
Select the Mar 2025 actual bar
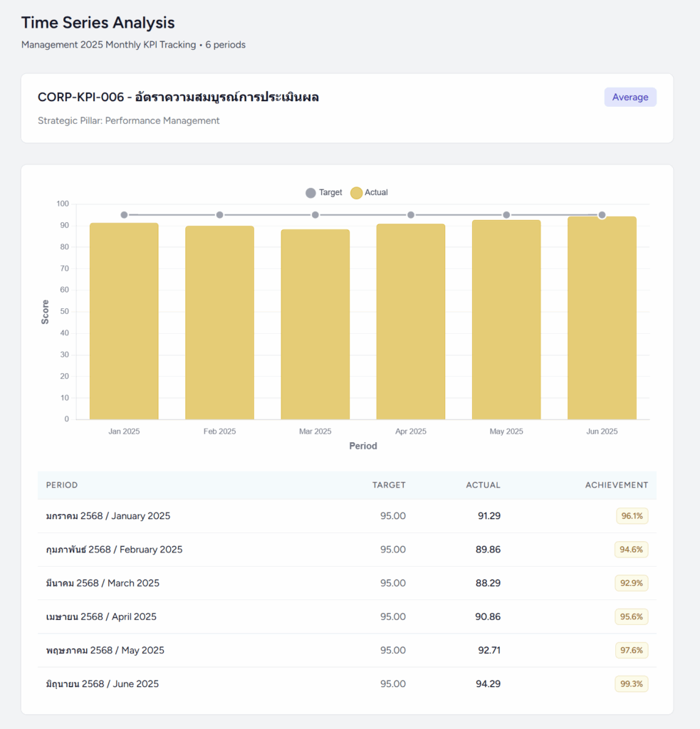click(x=315, y=324)
